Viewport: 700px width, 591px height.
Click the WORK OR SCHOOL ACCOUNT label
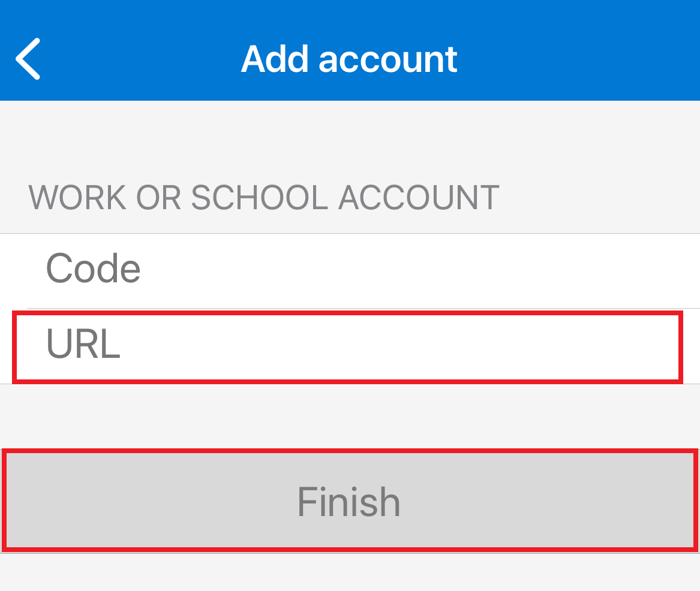264,197
